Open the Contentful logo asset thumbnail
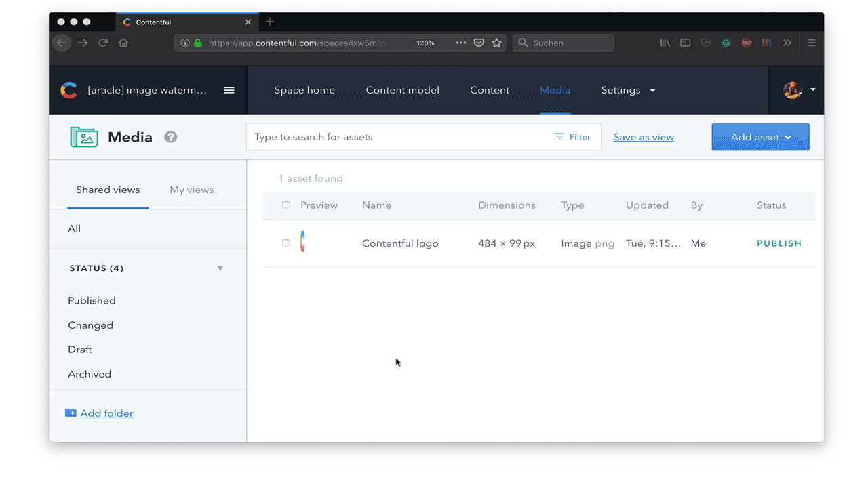This screenshot has width=868, height=488. (x=302, y=242)
